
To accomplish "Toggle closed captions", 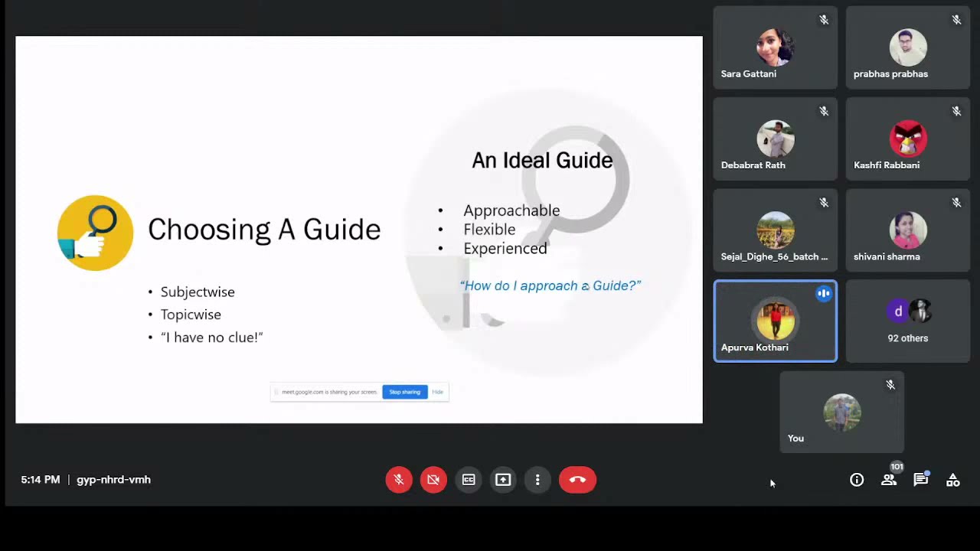I will click(x=469, y=480).
